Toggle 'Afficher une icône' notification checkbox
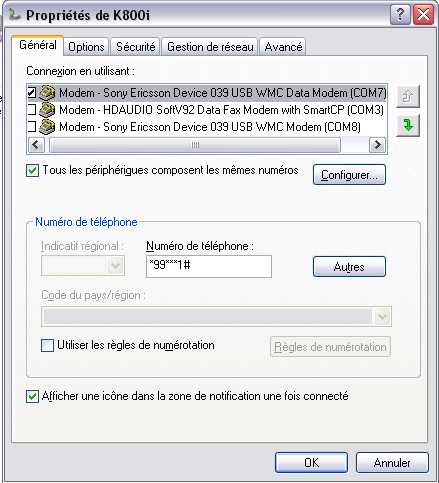 click(32, 397)
